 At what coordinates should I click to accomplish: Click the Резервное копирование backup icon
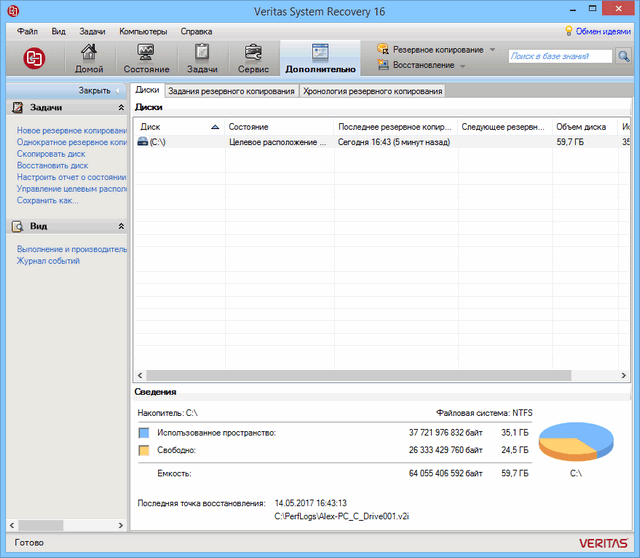[382, 49]
